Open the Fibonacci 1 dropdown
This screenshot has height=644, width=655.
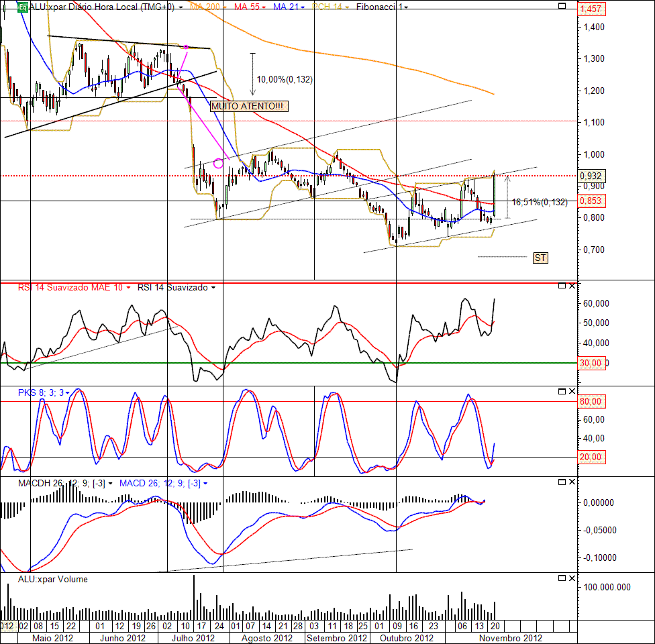pos(406,7)
